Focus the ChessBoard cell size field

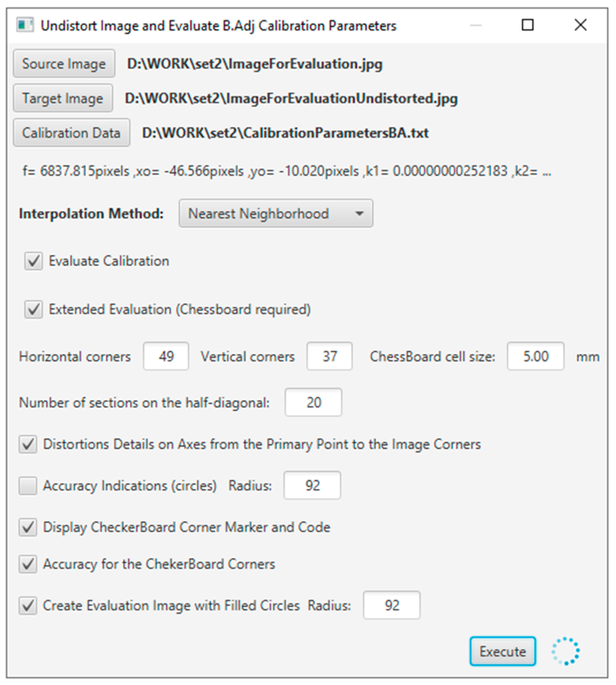click(535, 356)
